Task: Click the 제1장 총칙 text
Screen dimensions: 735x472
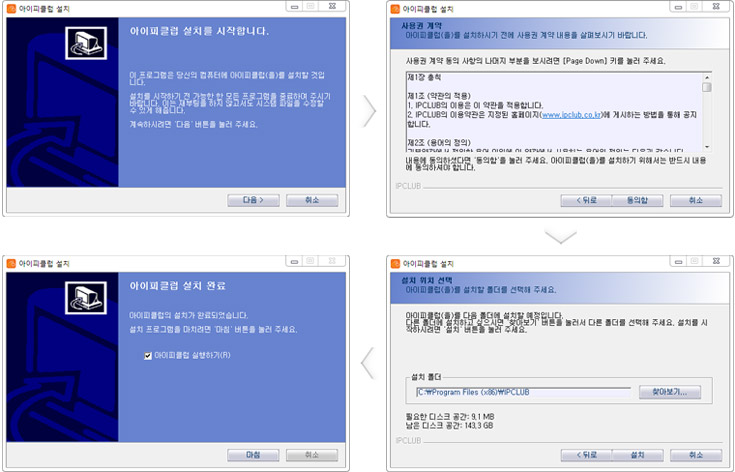Action: [x=424, y=77]
